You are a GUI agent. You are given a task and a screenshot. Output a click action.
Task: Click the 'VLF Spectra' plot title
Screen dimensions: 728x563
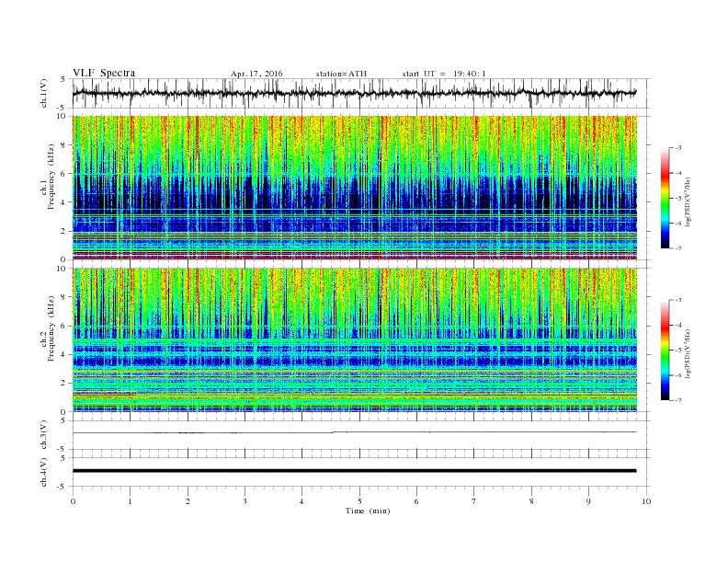pyautogui.click(x=104, y=73)
